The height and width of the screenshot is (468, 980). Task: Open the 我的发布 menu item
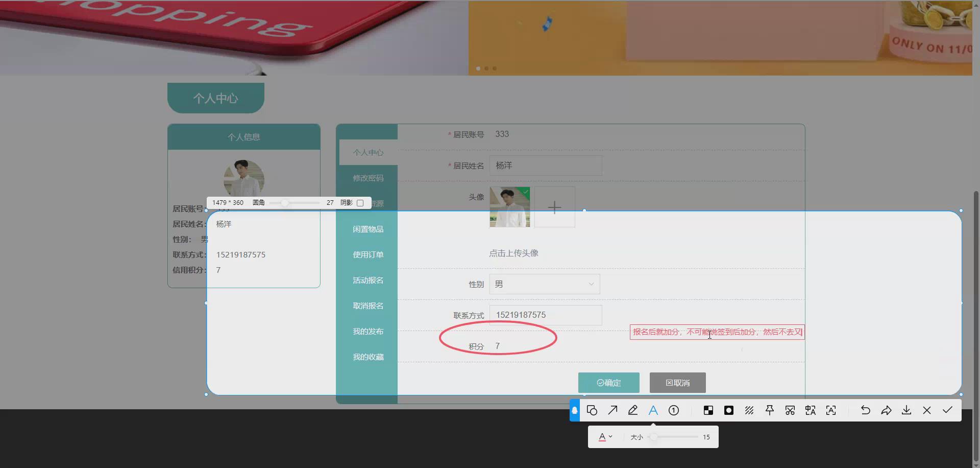tap(368, 331)
